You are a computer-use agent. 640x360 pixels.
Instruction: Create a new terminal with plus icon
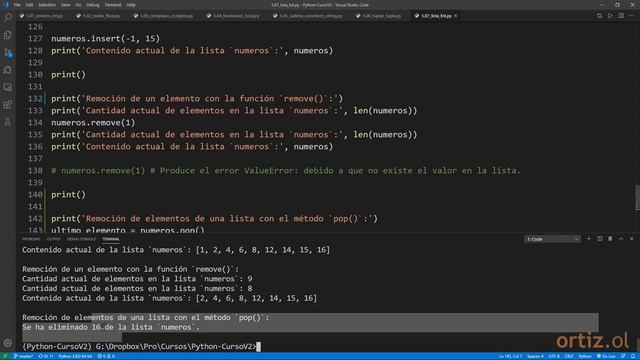(589, 239)
